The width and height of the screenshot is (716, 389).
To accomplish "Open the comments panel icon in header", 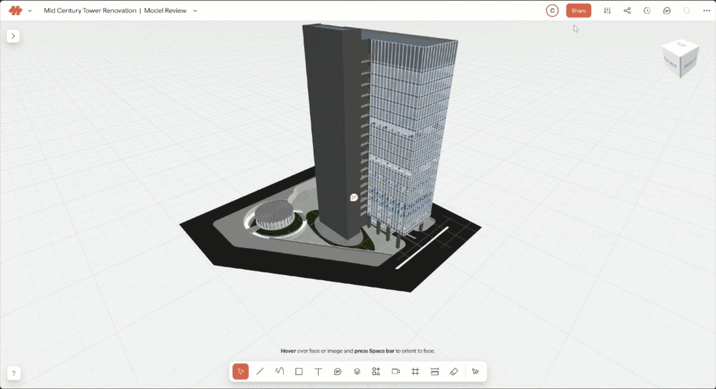I will 667,11.
